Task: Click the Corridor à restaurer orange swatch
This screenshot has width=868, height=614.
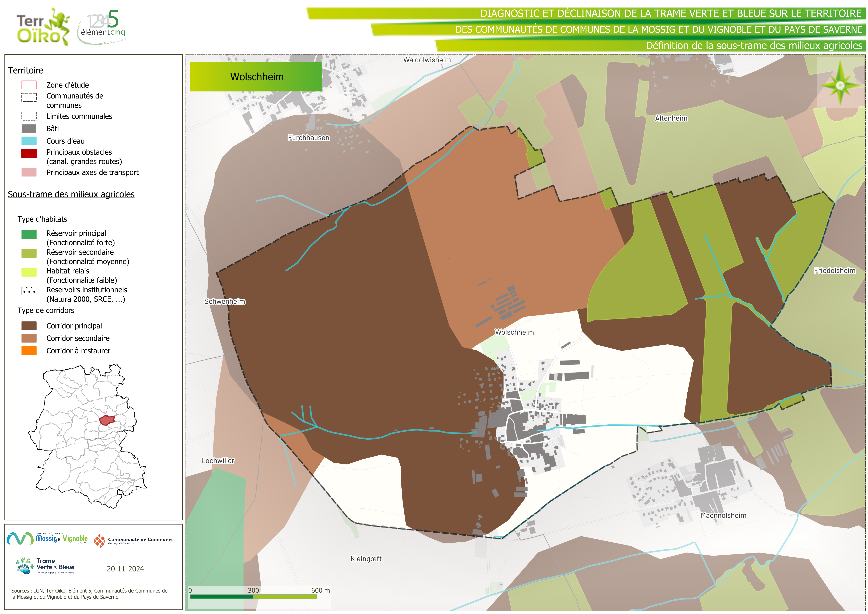Action: [29, 351]
